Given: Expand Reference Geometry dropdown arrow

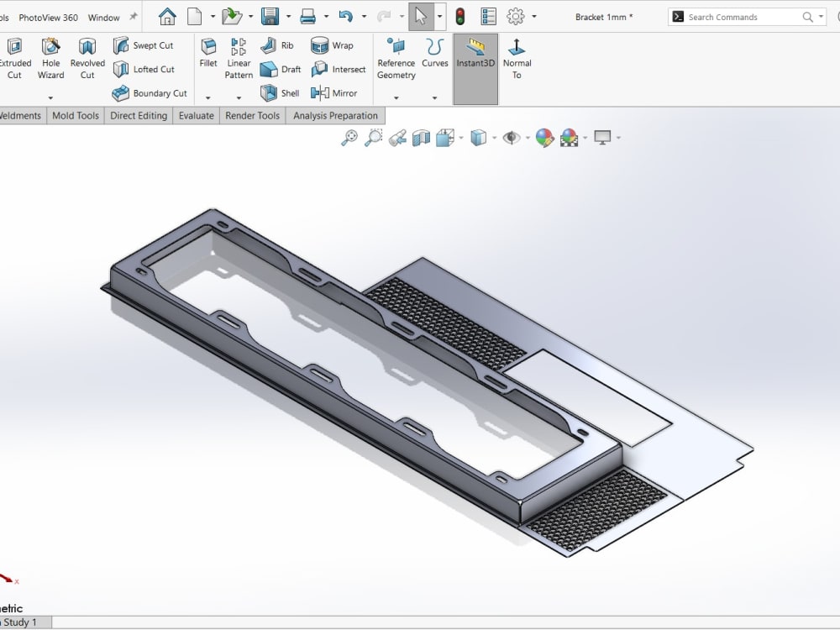Looking at the screenshot, I should 396,98.
